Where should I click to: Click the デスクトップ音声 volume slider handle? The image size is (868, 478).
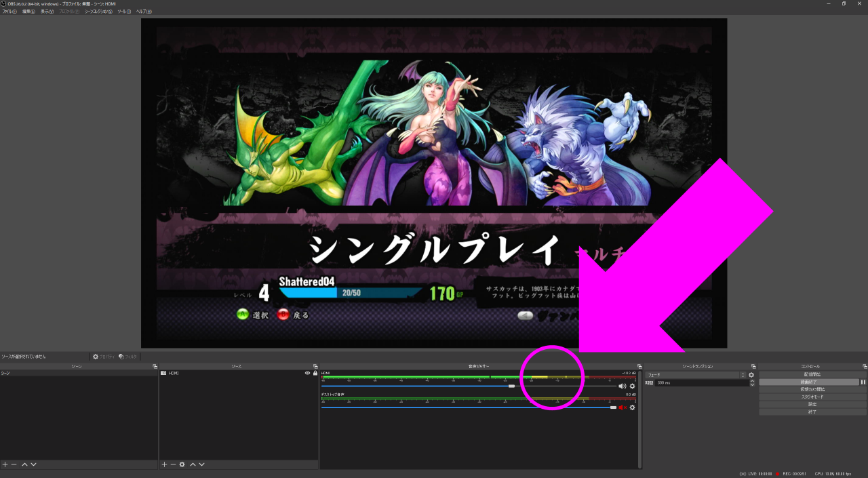(x=613, y=407)
